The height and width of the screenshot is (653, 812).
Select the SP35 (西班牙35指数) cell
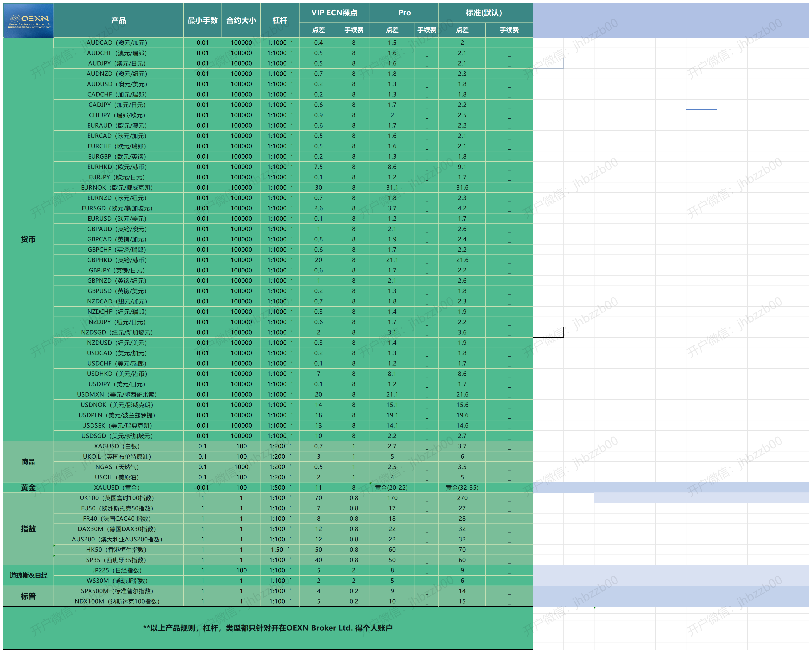(118, 560)
